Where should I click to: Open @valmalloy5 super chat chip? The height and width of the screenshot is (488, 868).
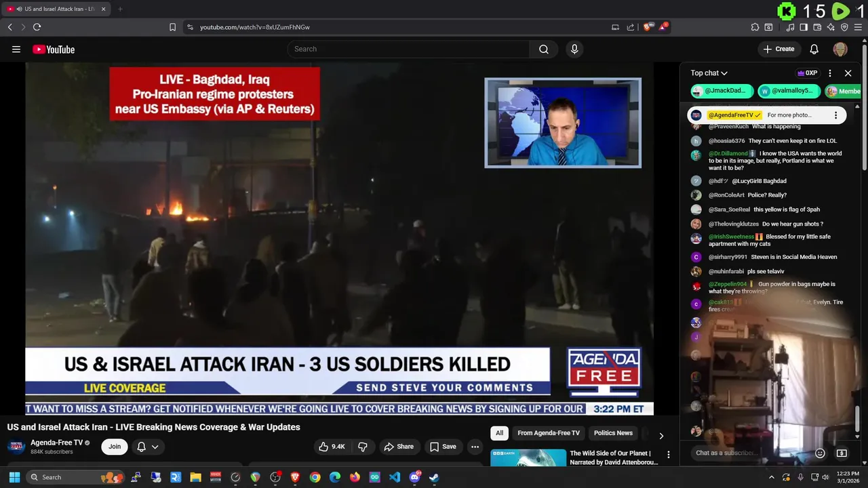[x=789, y=91]
